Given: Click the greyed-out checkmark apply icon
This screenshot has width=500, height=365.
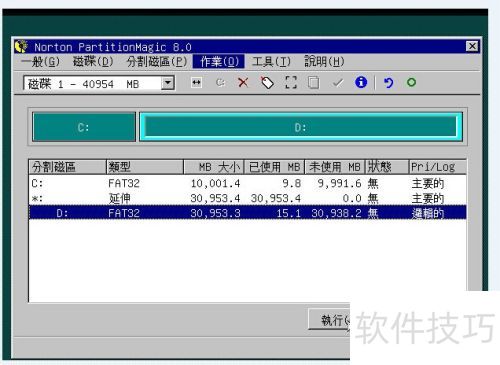Looking at the screenshot, I should (x=338, y=82).
